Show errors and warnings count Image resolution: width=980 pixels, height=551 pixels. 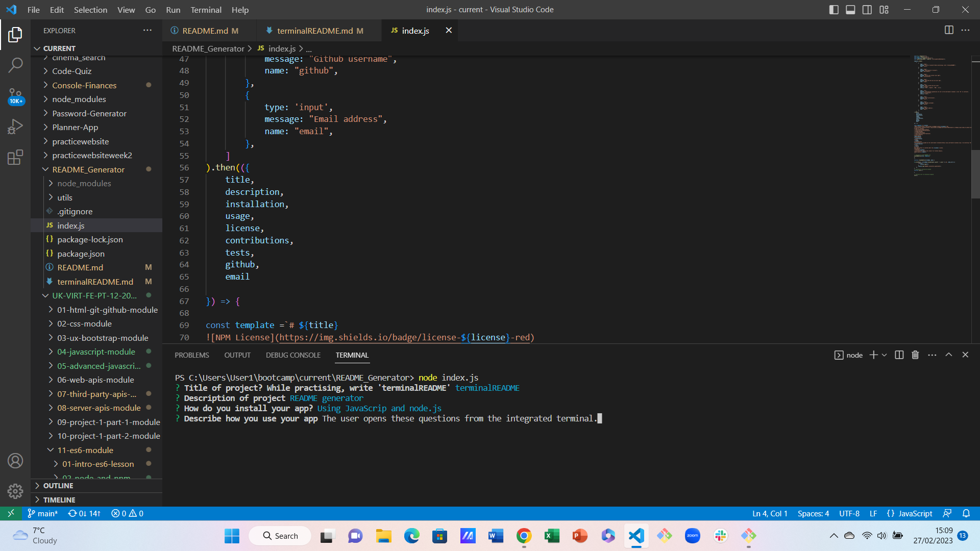[127, 513]
